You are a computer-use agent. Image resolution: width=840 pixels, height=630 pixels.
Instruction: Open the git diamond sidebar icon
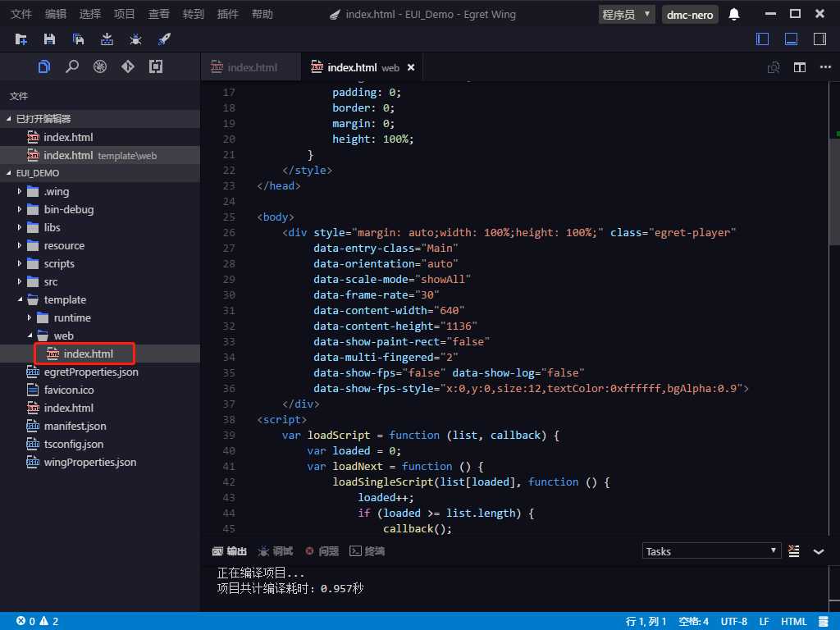point(127,66)
